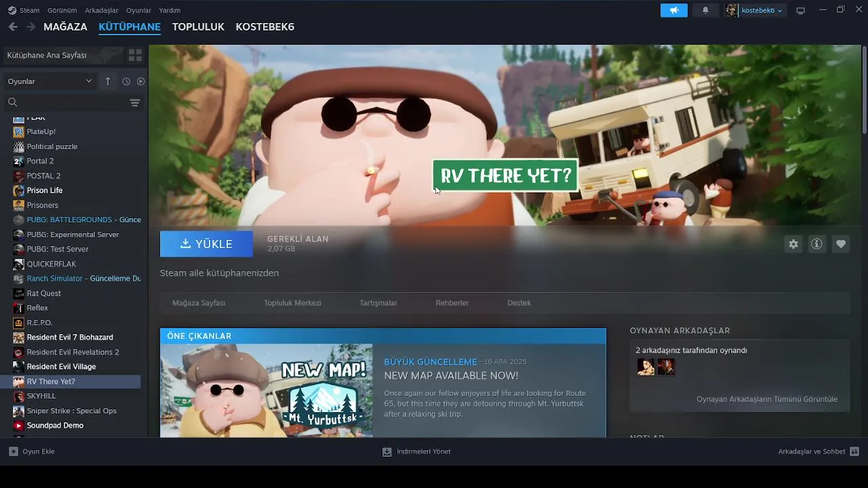Click Oynayan Arkadaşların Tümünü Görüntüle
This screenshot has width=868, height=488.
point(767,399)
